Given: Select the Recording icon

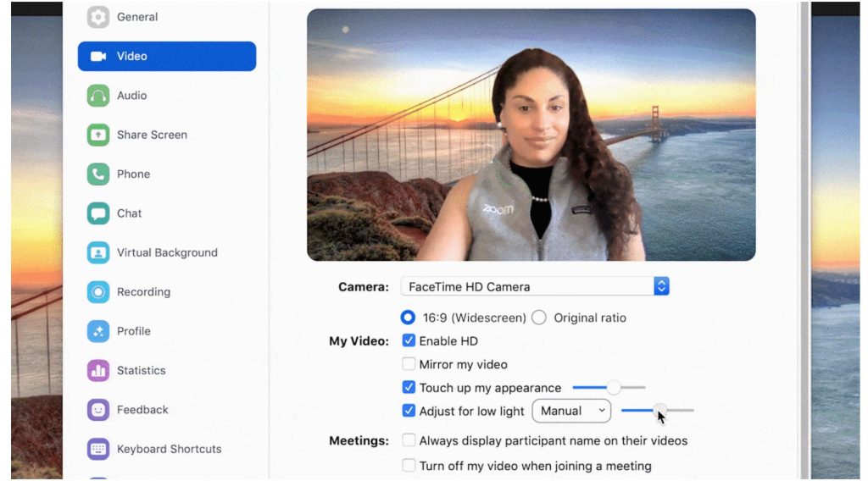Looking at the screenshot, I should pyautogui.click(x=98, y=292).
